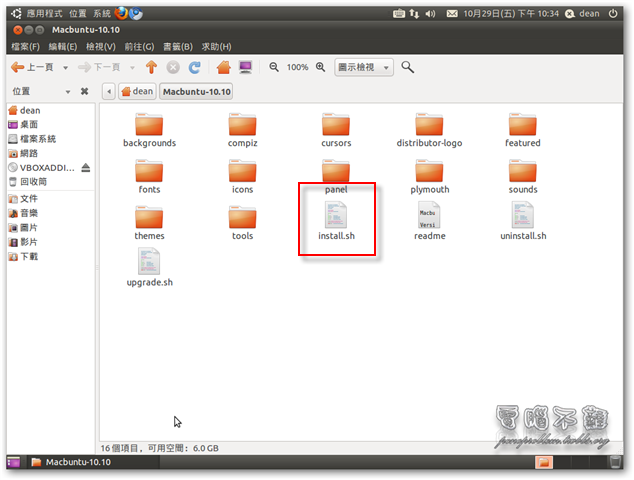Screen dimensions: 634x480
Task: Click the zoom out magnifier icon
Action: (274, 67)
